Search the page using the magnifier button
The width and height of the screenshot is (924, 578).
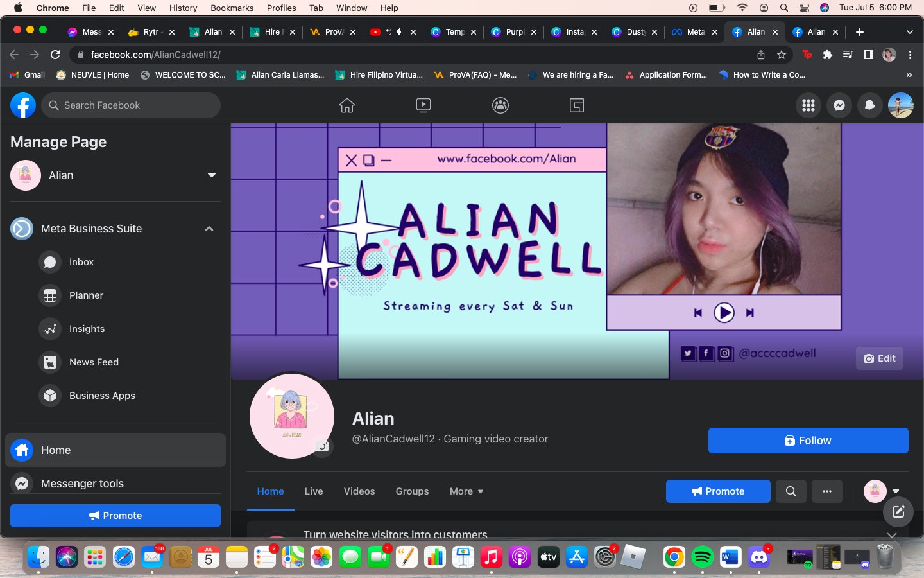point(791,491)
